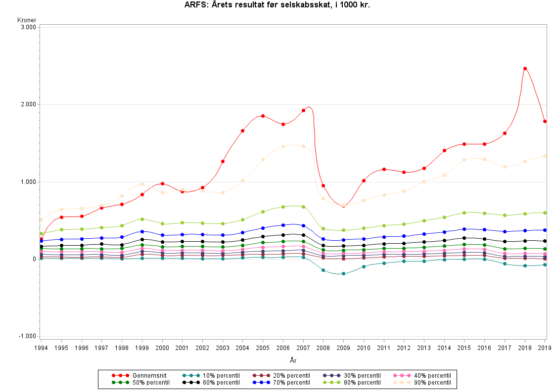Click the 80% percentil data point at 2019
Screen dimensions: 555x392
[x=545, y=213]
